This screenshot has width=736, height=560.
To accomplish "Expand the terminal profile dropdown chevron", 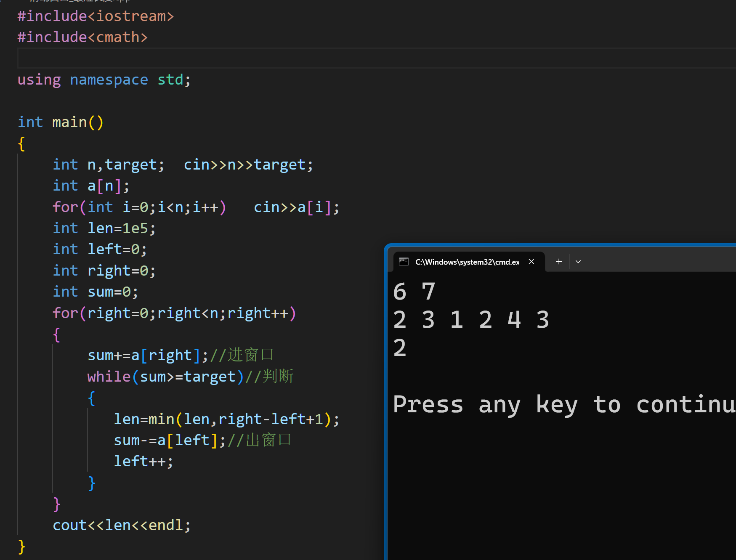I will coord(578,261).
